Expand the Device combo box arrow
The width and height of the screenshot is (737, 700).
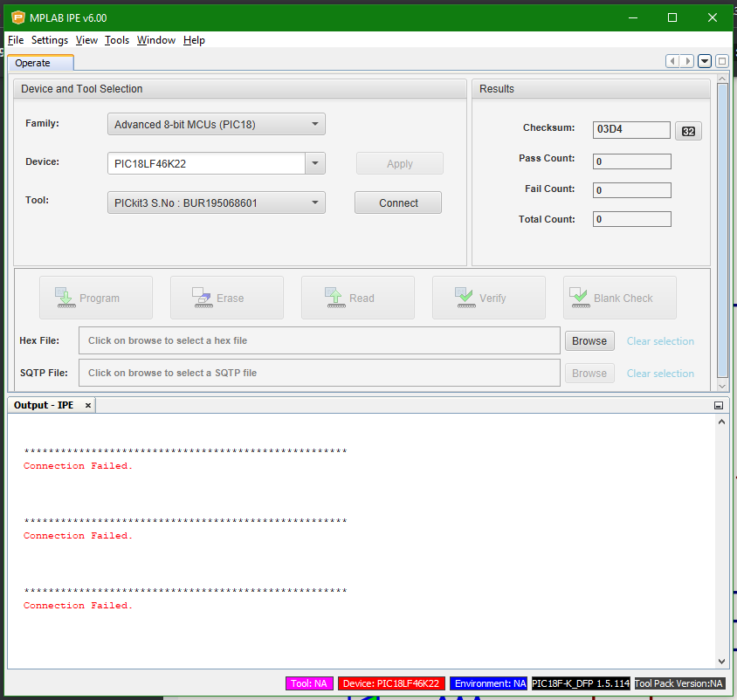point(315,163)
